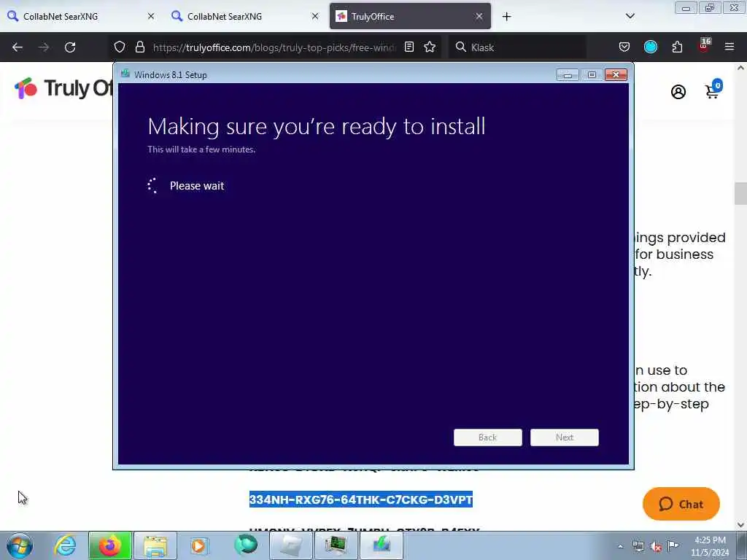Screen dimensions: 747x560
Task: Click the page vertical scrollbar thumb
Action: tap(741, 193)
